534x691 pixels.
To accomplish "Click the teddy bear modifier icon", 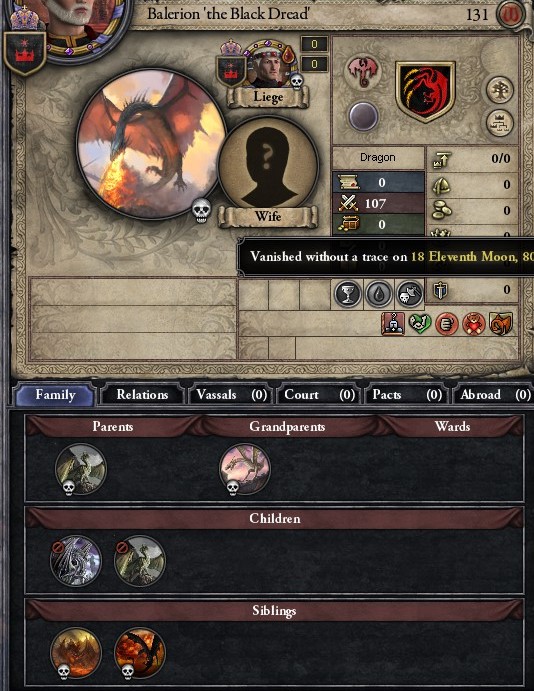I will tap(474, 324).
